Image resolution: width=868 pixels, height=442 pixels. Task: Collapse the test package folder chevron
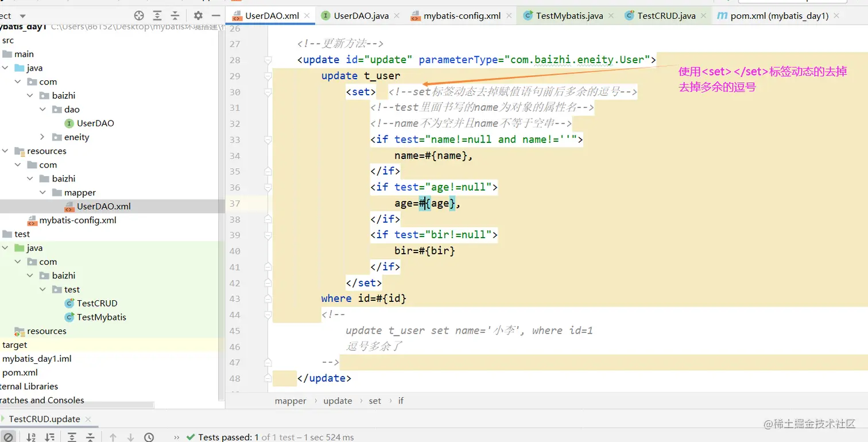tap(42, 289)
